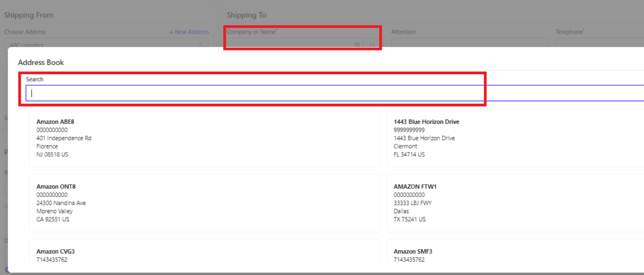Click the text "NJ 08518 US"
The height and width of the screenshot is (275, 644).
53,155
